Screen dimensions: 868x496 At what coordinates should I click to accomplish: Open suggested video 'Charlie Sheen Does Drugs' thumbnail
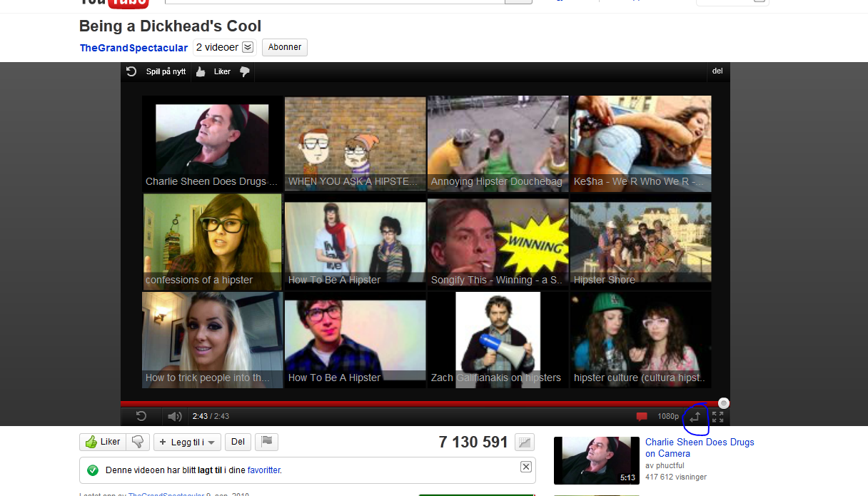coord(212,143)
